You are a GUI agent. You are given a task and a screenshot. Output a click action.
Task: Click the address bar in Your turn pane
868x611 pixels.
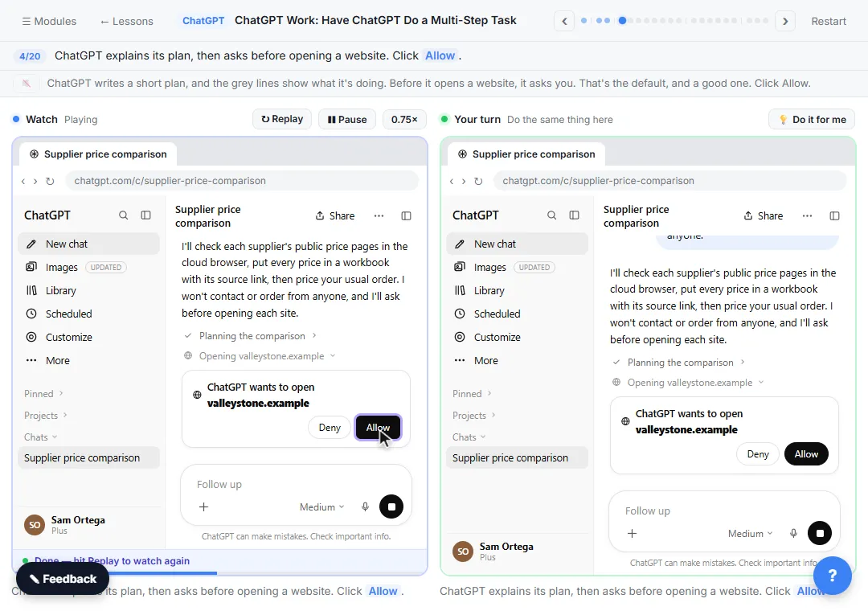pos(669,181)
